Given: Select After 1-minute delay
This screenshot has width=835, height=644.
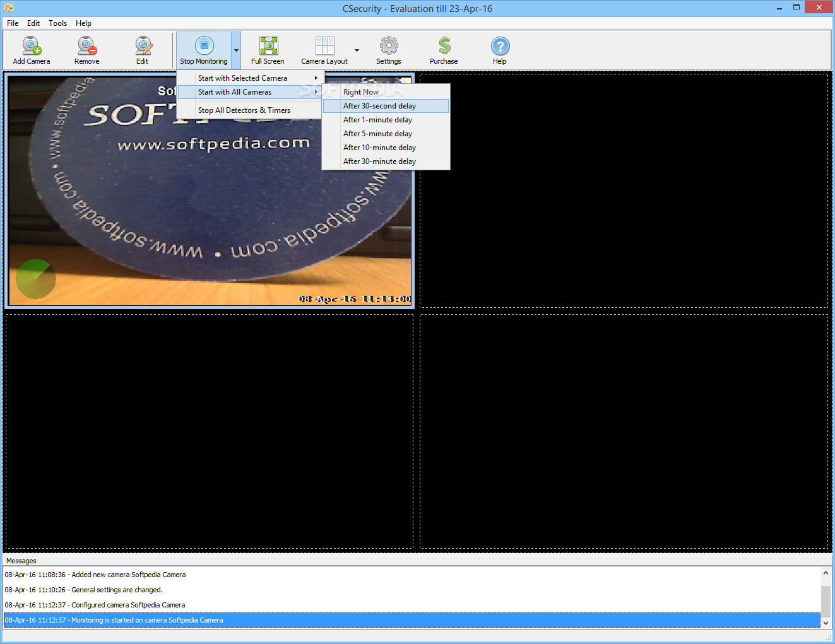Looking at the screenshot, I should coord(386,120).
